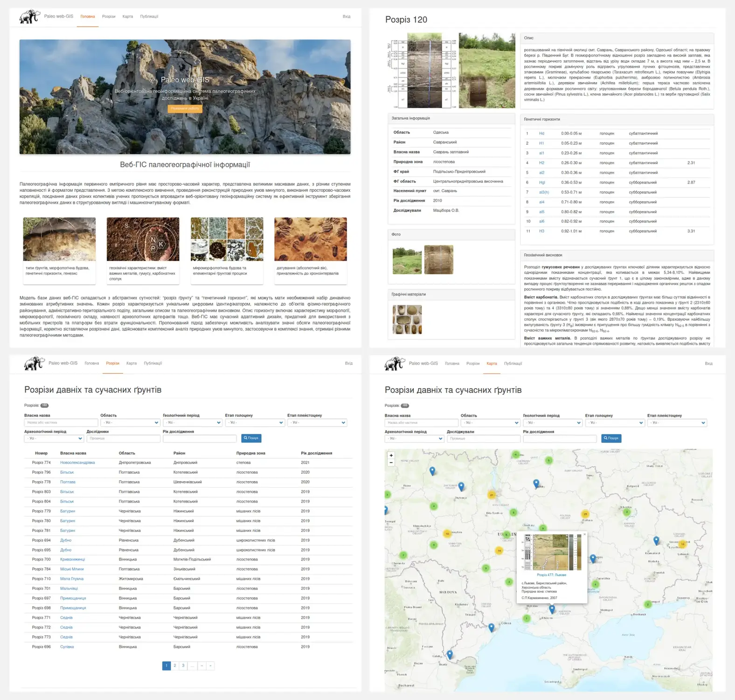The height and width of the screenshot is (700, 735).
Task: Open the soil pit photo thumbnail under Фото
Action: (x=438, y=260)
